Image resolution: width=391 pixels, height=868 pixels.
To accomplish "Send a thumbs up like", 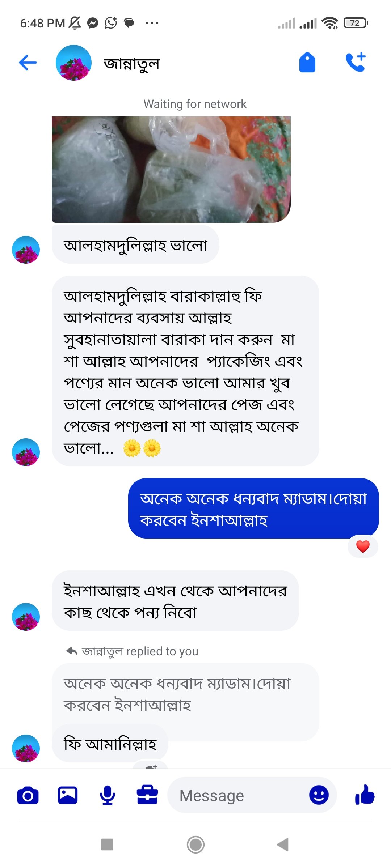I will 366,795.
